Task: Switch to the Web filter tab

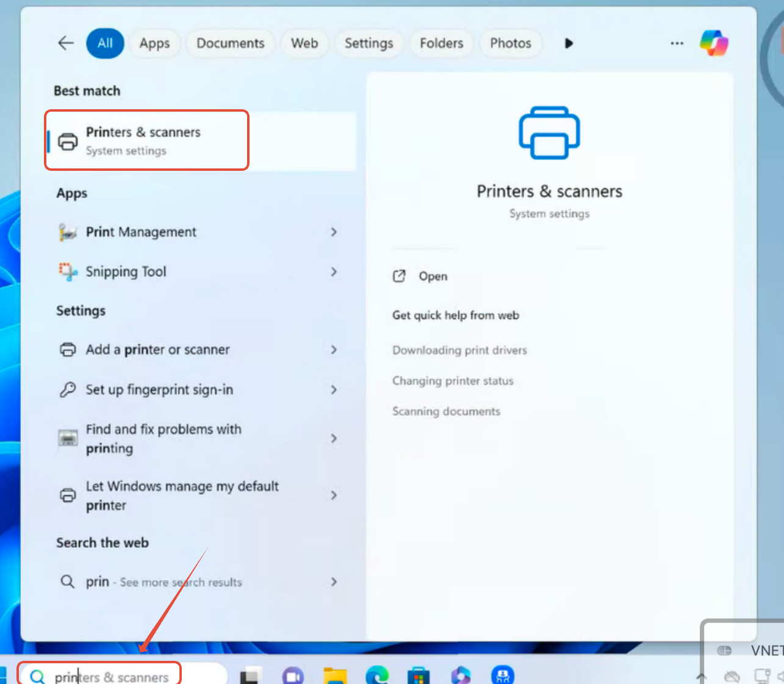Action: (304, 43)
